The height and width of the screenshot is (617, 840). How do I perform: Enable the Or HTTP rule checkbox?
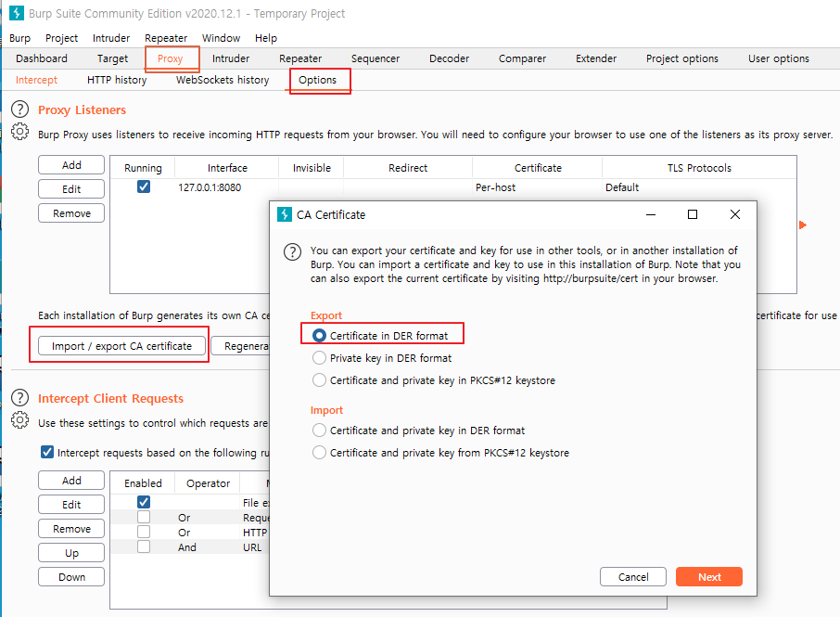[x=144, y=532]
